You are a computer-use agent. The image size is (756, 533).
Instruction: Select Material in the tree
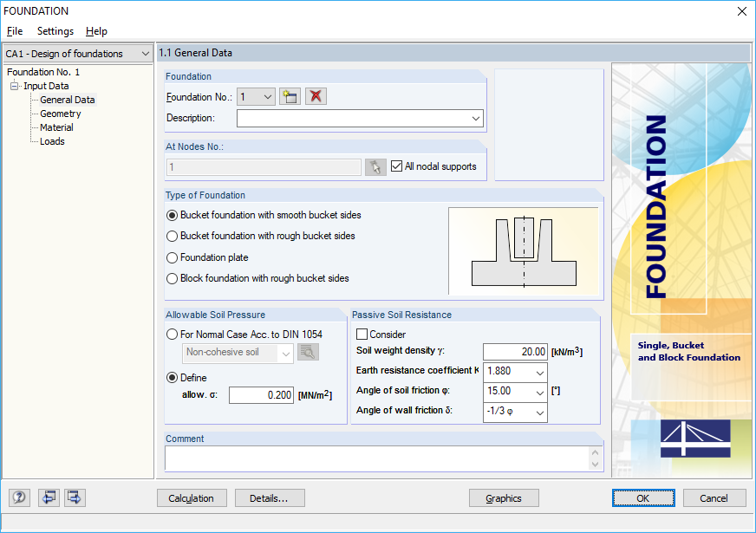click(x=56, y=127)
